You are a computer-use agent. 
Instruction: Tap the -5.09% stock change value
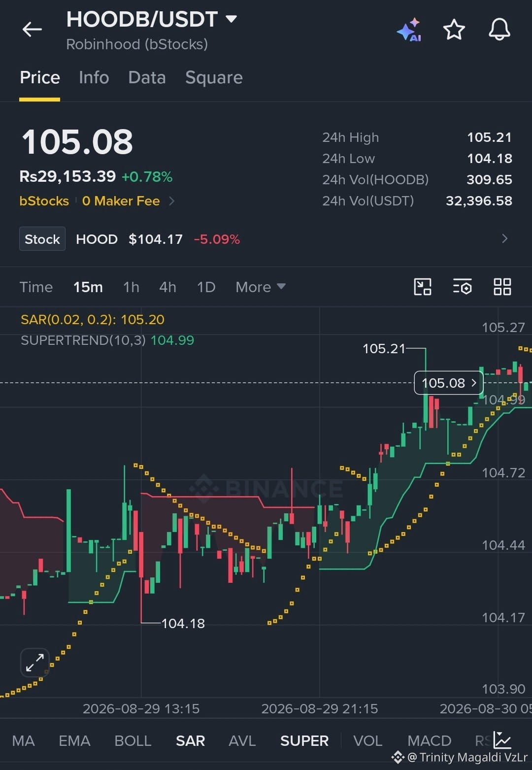[217, 239]
